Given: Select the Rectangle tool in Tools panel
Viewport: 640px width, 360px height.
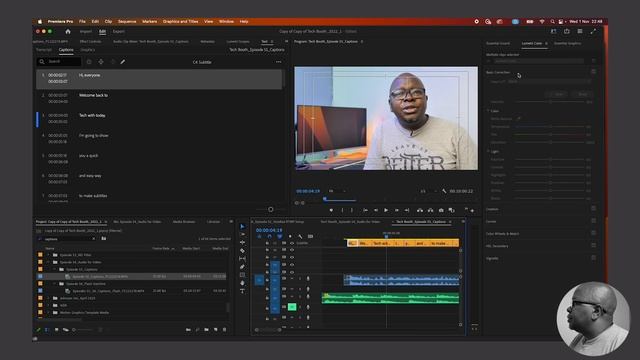Looking at the screenshot, I should point(242,275).
